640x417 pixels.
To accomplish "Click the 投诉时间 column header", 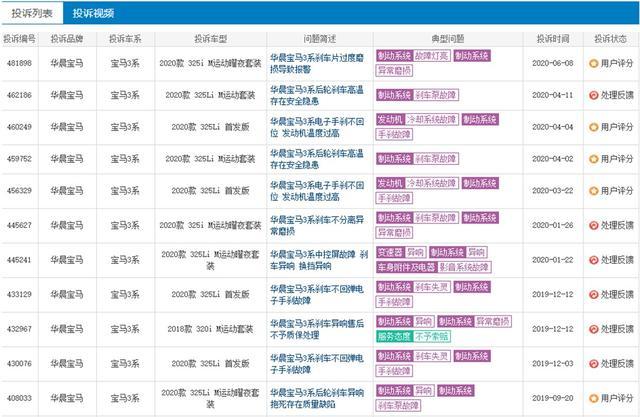I will 553,39.
